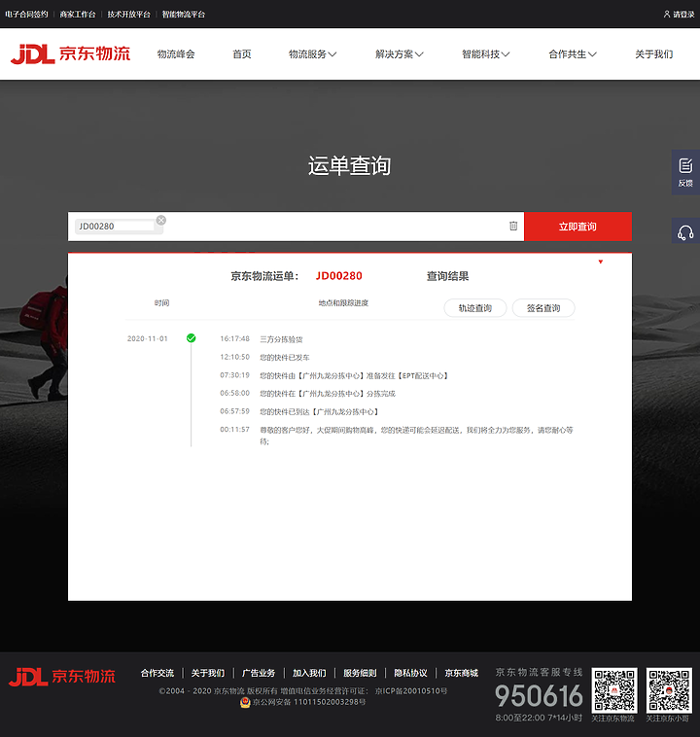Click the red 立即查询 button
Viewport: 700px width, 737px height.
coord(577,227)
